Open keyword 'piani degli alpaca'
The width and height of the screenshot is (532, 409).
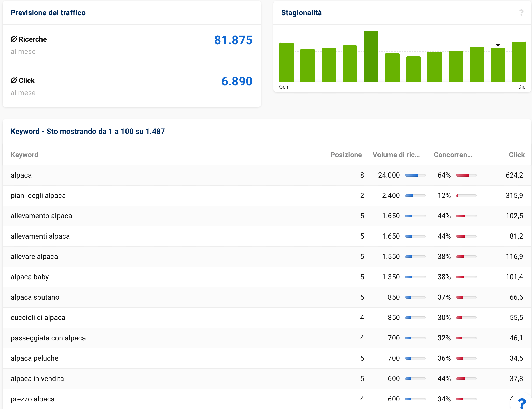[x=38, y=196]
